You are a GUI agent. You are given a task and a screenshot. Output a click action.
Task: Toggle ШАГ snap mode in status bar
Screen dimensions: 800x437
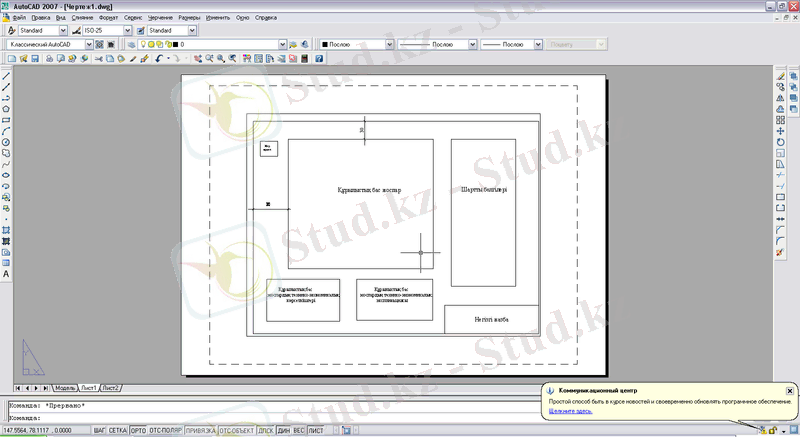click(99, 431)
